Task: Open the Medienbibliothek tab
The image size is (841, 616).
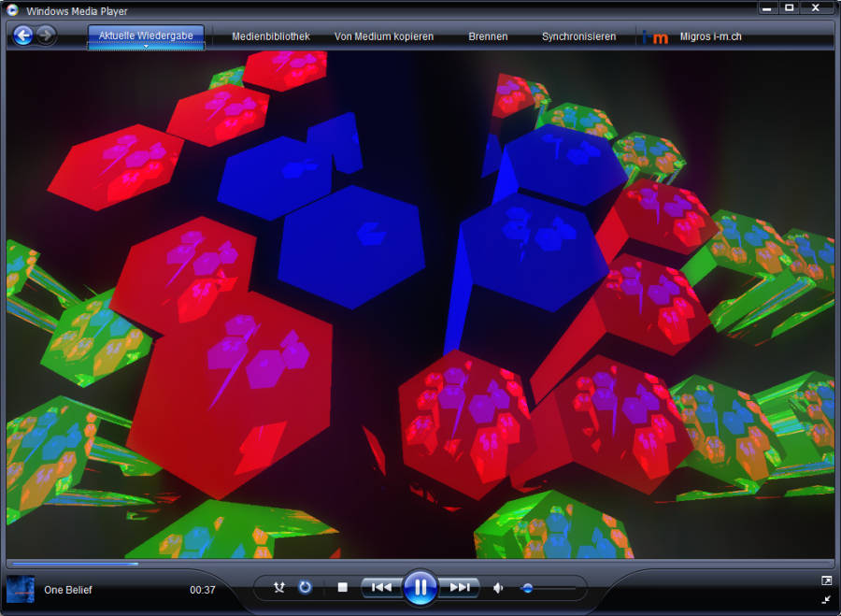Action: pos(270,36)
